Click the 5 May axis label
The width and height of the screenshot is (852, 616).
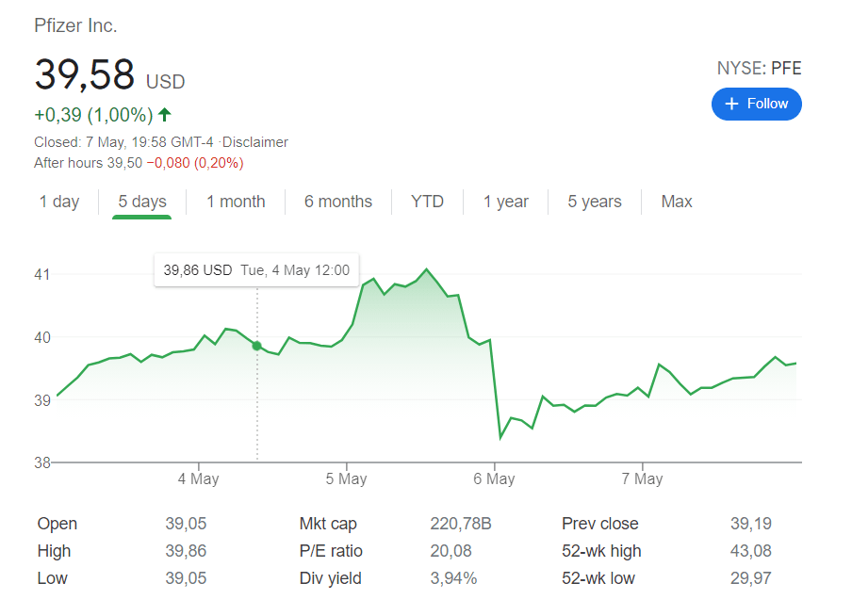point(346,478)
